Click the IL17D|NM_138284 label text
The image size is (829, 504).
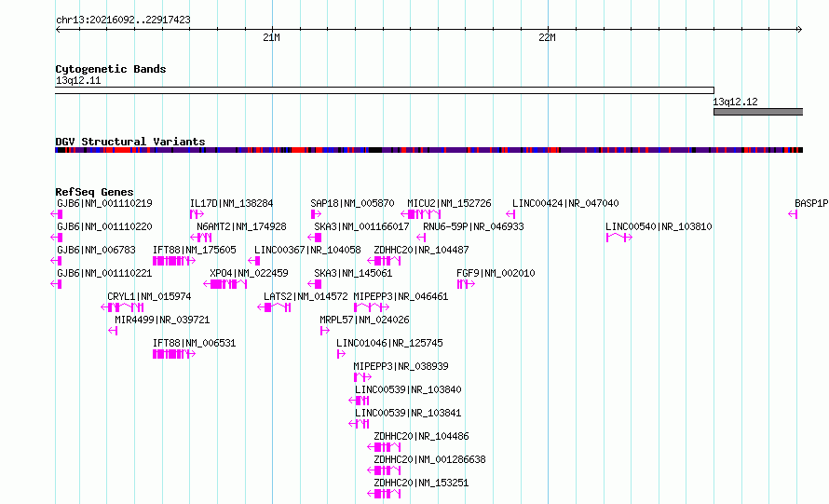tap(232, 204)
